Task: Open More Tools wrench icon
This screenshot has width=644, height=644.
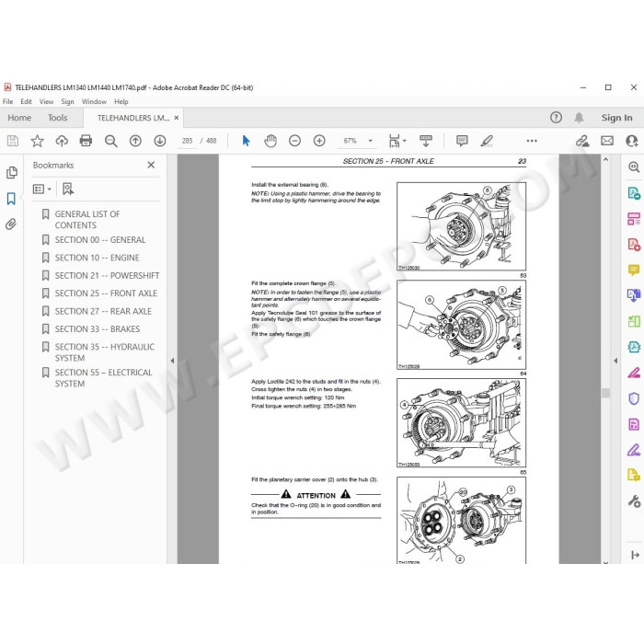Action: (x=634, y=501)
